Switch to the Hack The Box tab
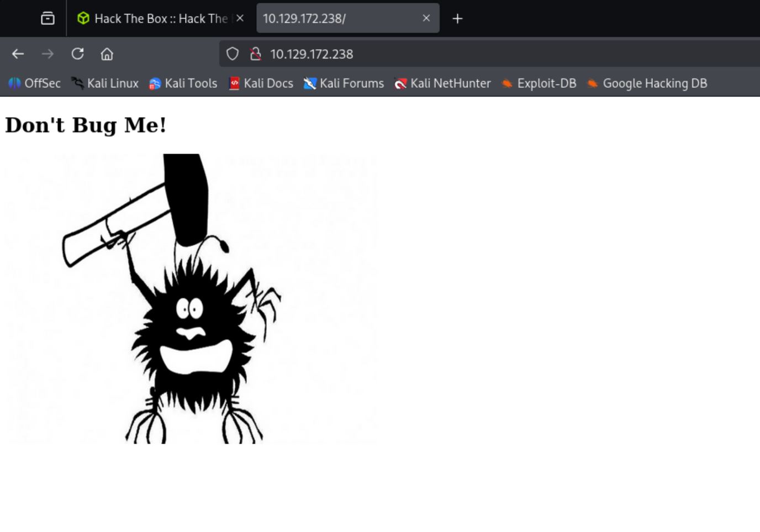Image resolution: width=760 pixels, height=532 pixels. click(155, 18)
